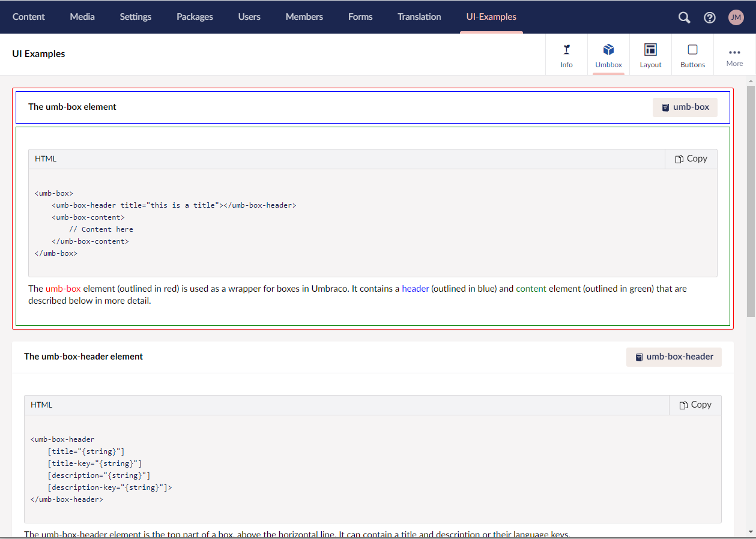Click the blue 'header' word in description
Screen dimensions: 756x539
click(416, 289)
